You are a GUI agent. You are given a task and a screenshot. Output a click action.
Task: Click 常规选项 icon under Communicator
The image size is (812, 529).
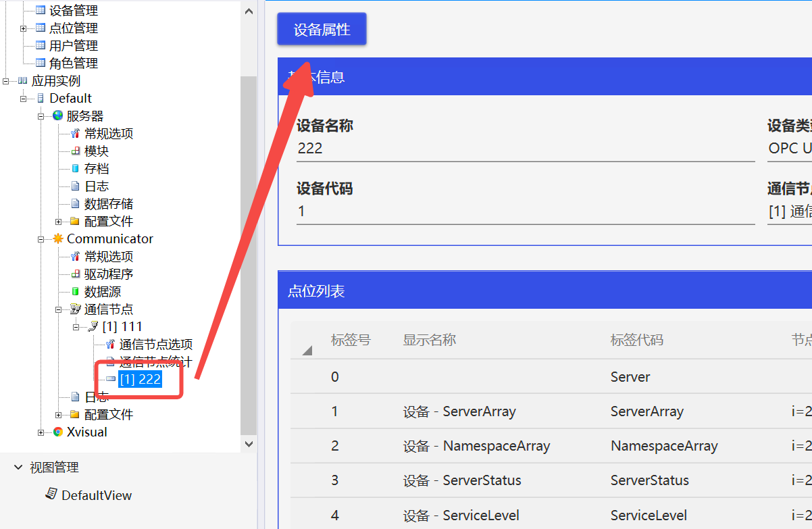click(76, 256)
